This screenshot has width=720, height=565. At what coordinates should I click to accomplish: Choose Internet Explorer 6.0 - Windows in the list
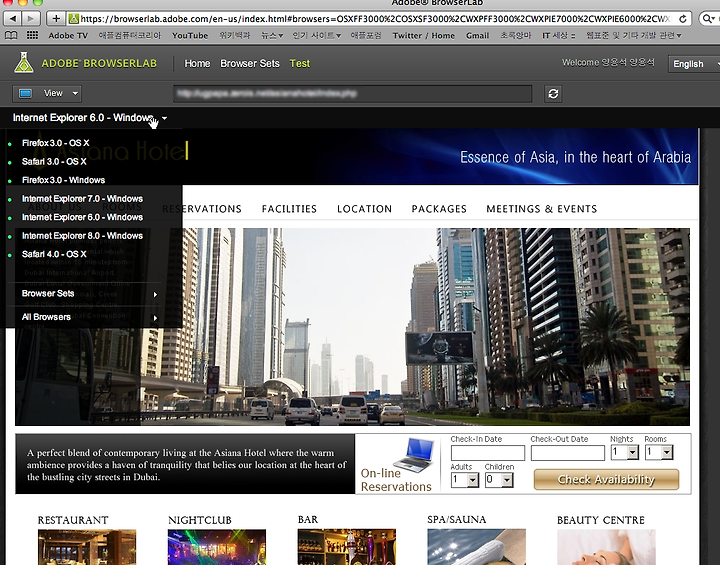click(82, 217)
